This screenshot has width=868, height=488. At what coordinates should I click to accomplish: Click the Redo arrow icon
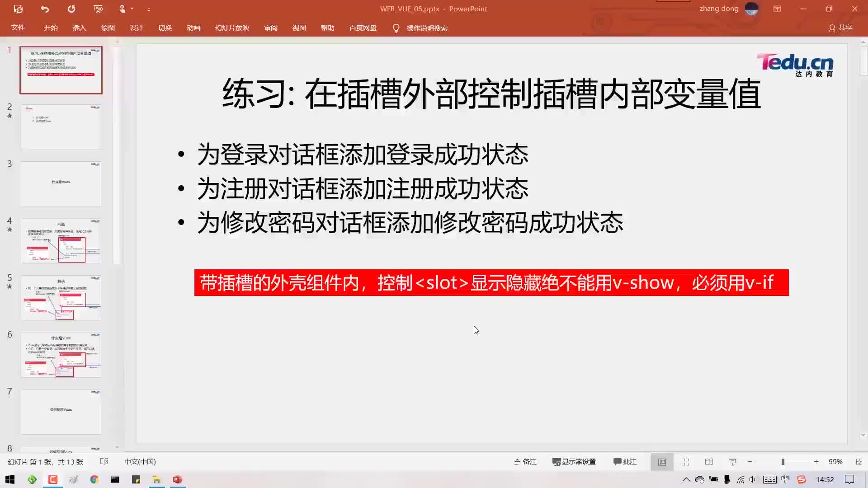(x=71, y=8)
